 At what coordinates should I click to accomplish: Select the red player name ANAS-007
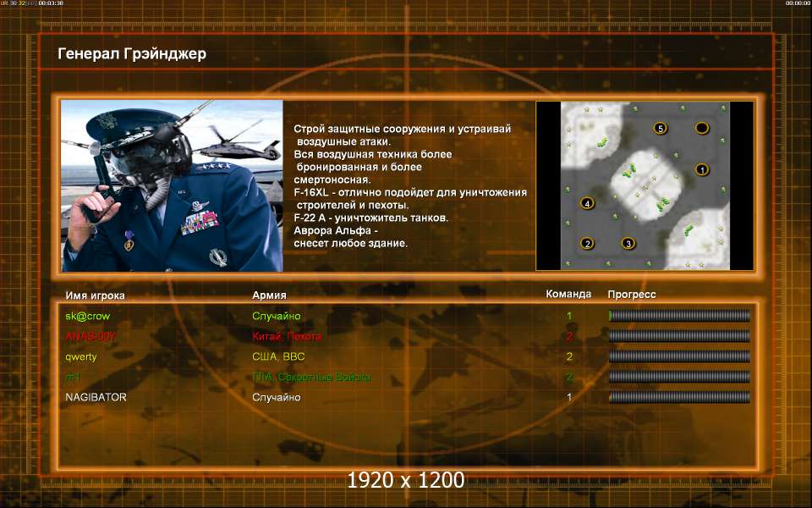pos(91,336)
